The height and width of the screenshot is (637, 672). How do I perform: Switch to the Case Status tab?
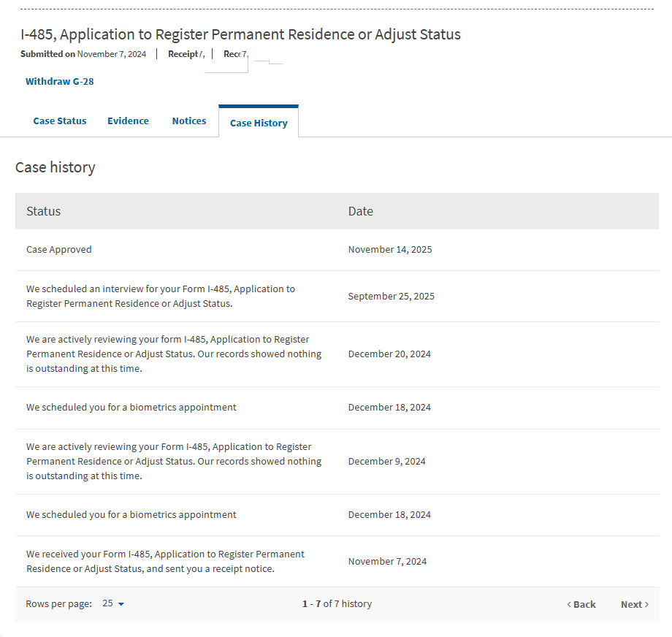tap(60, 121)
